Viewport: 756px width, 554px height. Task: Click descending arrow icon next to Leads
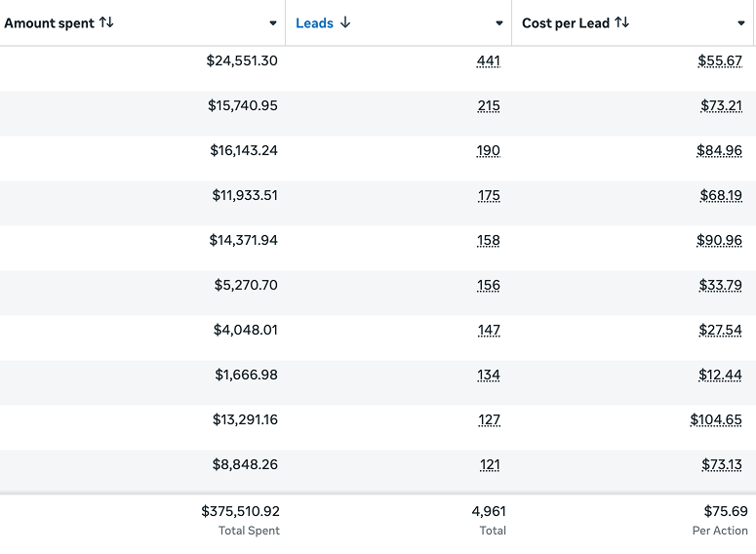click(345, 22)
